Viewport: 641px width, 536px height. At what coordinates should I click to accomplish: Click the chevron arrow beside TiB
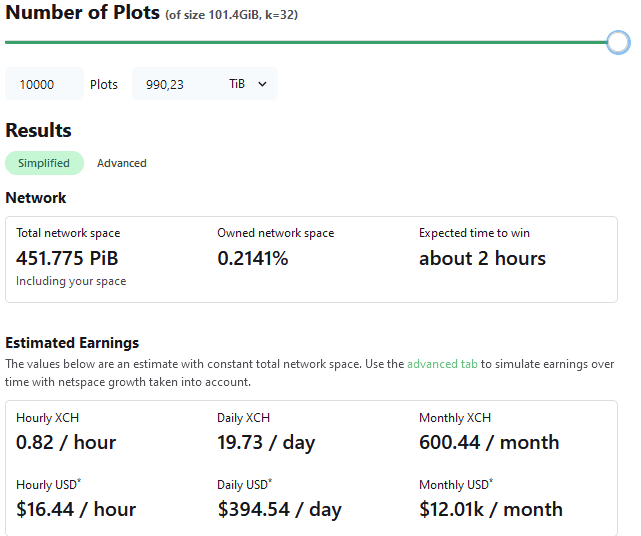(262, 84)
